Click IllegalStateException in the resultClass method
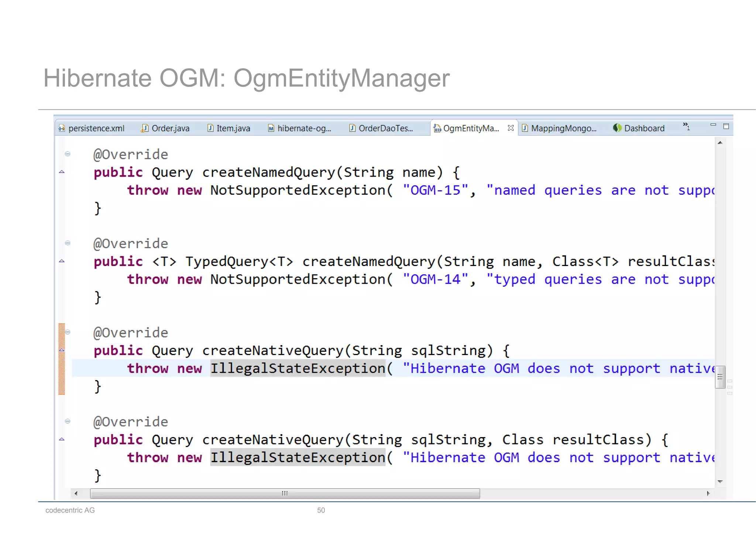The width and height of the screenshot is (756, 535). point(298,457)
